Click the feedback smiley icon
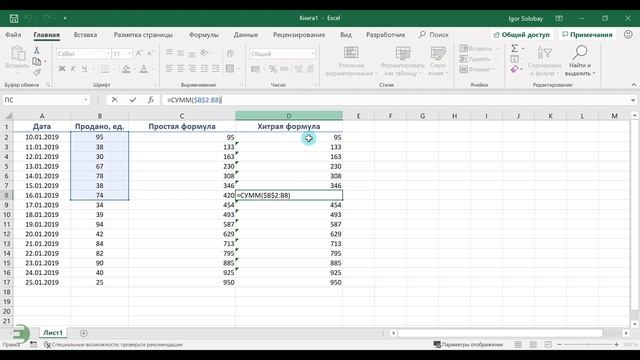This screenshot has width=640, height=360. [x=629, y=35]
